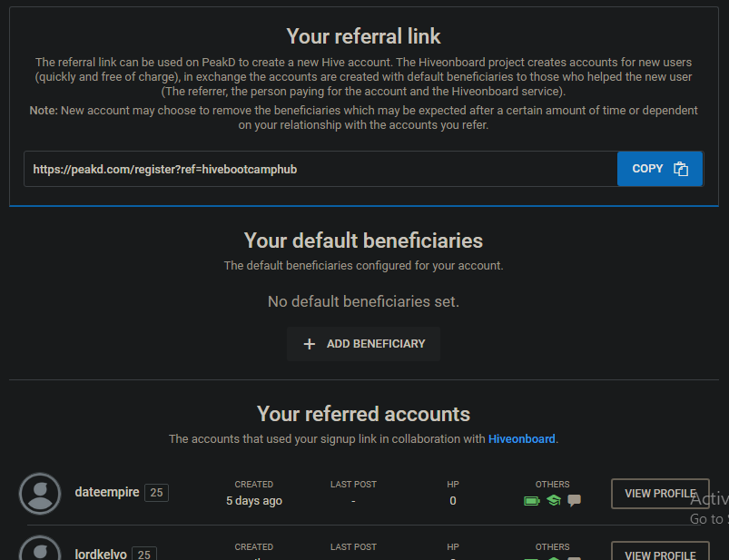Click lordkelvo's reputation badge 25

tap(144, 554)
